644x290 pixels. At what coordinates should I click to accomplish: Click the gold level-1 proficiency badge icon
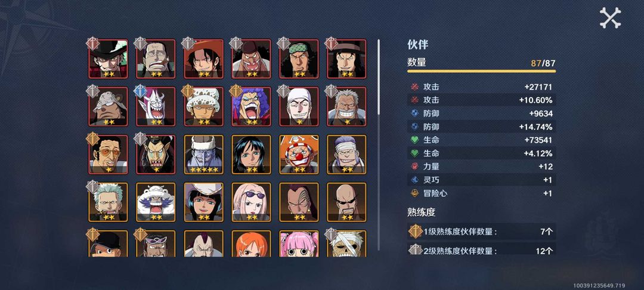(416, 232)
